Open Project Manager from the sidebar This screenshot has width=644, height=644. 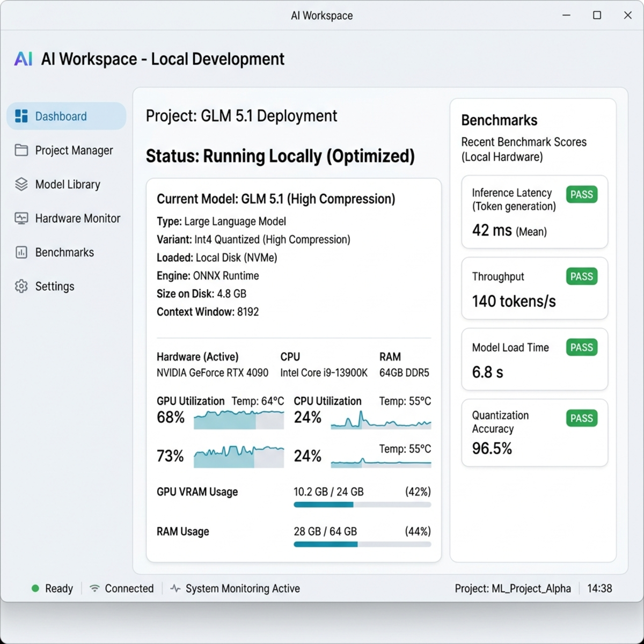67,150
